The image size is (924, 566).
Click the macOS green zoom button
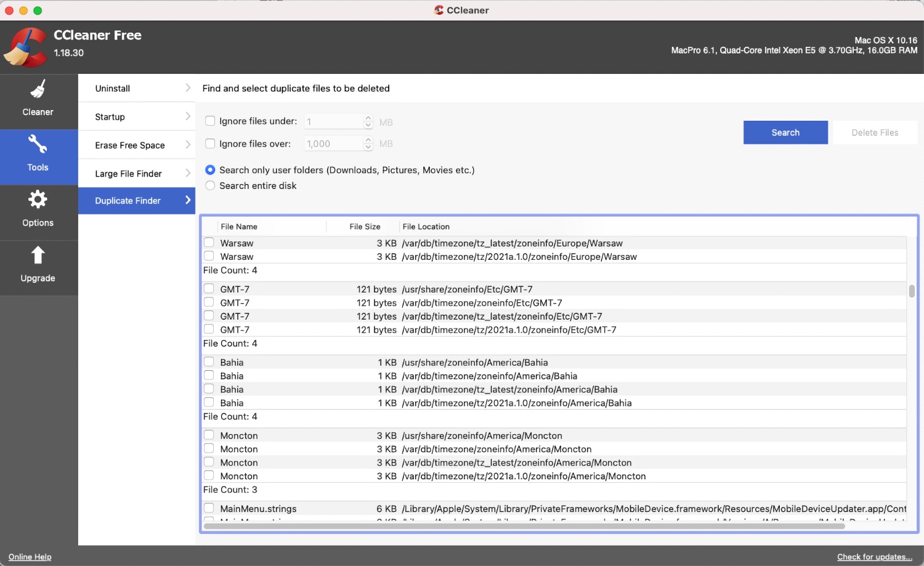click(38, 10)
